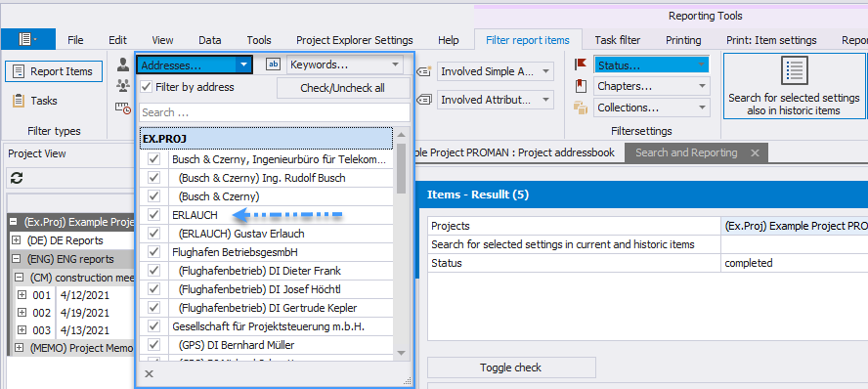Switch to the Printing ribbon tab
The width and height of the screenshot is (868, 389).
(x=683, y=40)
